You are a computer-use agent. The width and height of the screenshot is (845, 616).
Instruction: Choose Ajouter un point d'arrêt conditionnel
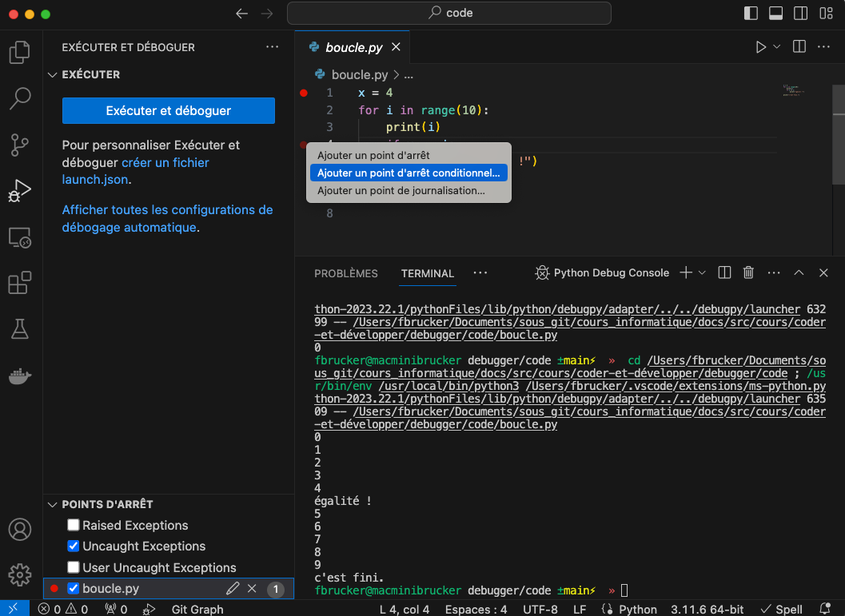409,173
